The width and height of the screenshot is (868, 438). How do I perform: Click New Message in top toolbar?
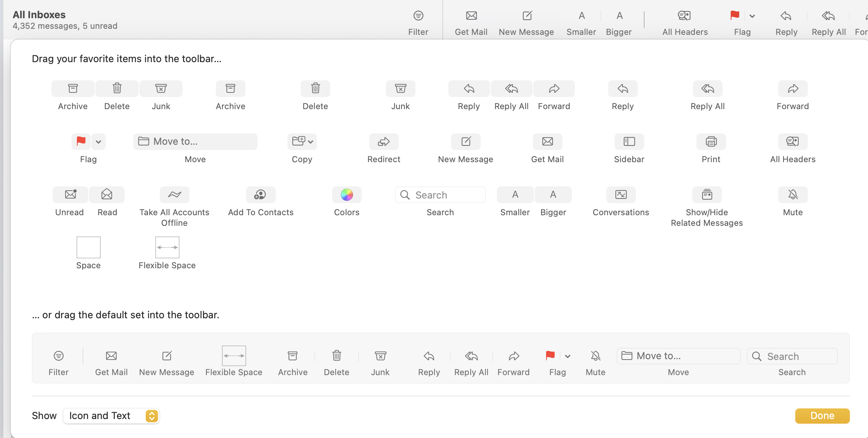(527, 16)
